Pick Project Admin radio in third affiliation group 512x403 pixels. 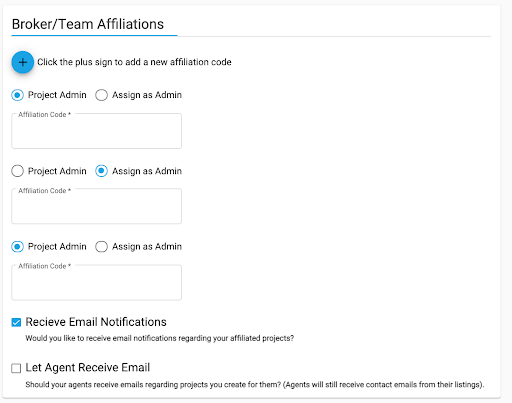(x=17, y=247)
